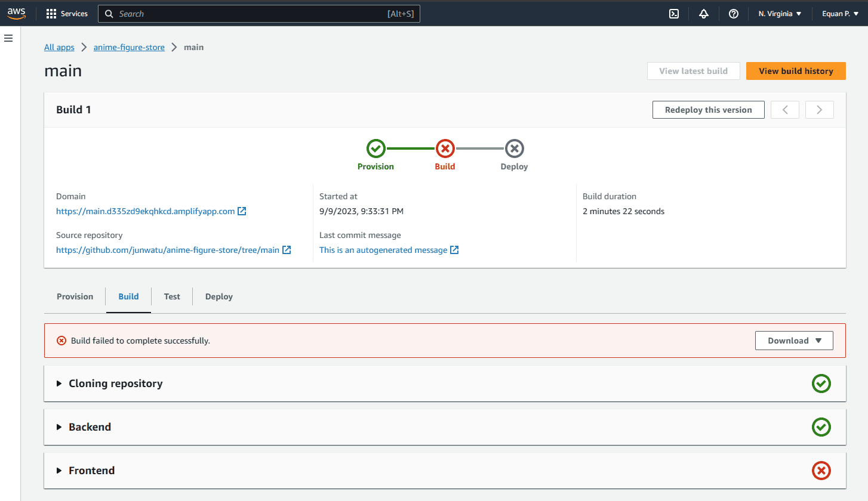Click View latest build button
This screenshot has height=501, width=868.
click(694, 71)
